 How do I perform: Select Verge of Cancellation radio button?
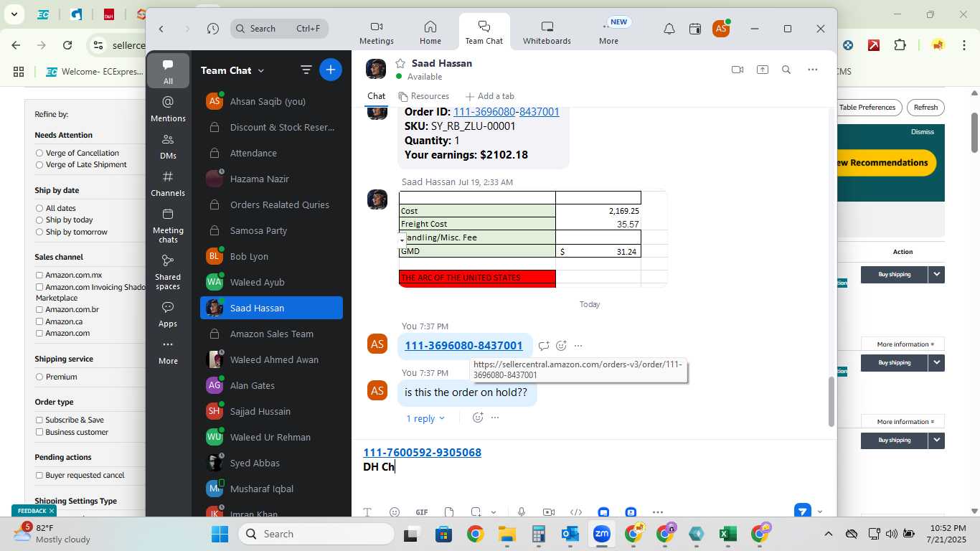(39, 153)
